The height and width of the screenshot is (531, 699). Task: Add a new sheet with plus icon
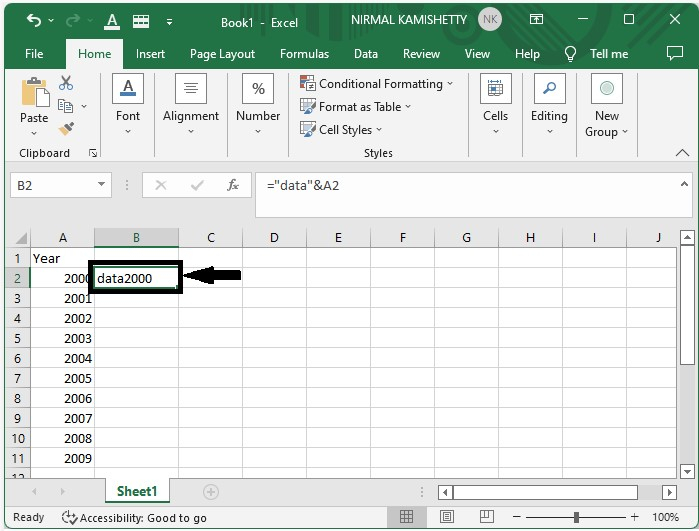211,492
